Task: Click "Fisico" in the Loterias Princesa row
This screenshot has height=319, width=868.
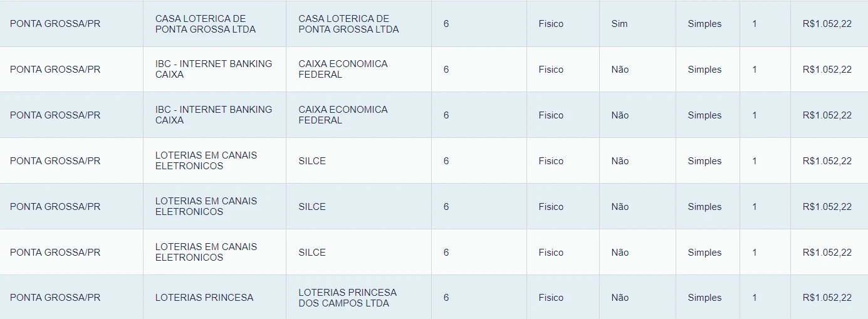Action: 551,298
